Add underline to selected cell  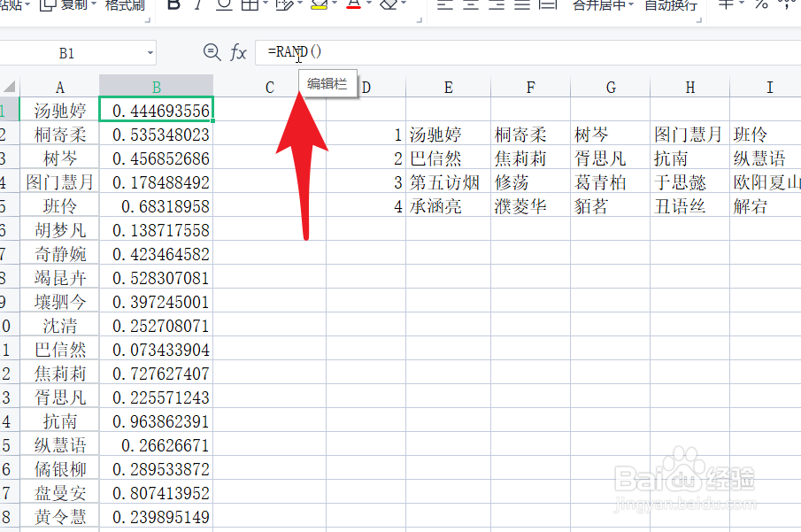(x=224, y=6)
